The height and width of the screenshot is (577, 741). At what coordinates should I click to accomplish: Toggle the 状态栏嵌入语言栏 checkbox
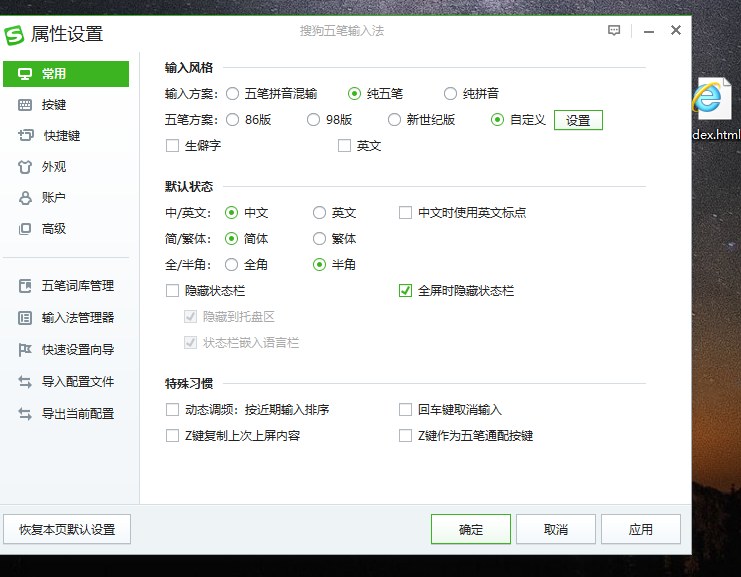pyautogui.click(x=190, y=343)
